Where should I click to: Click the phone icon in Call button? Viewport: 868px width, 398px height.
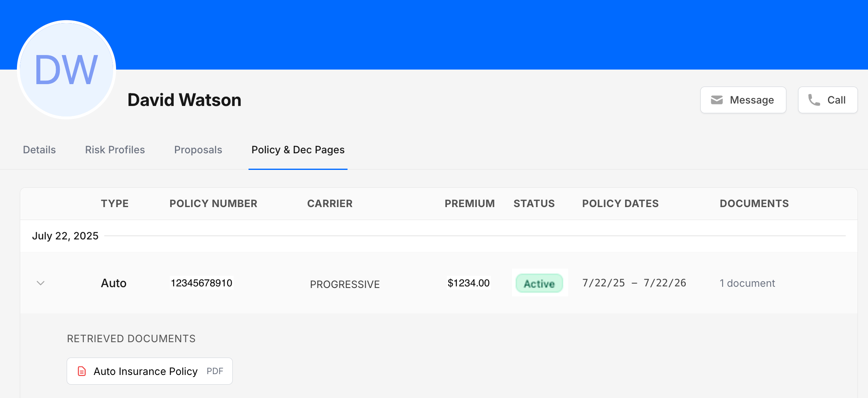click(814, 100)
